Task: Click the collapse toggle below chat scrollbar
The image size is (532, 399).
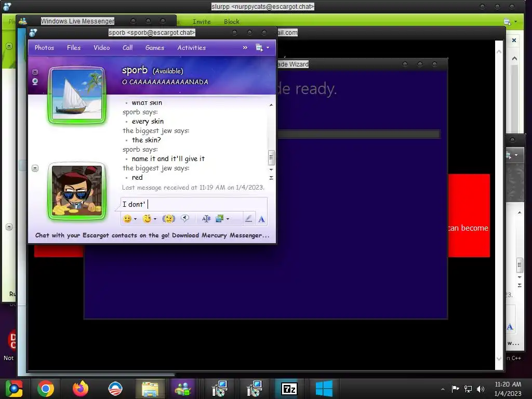Action: pos(271,178)
